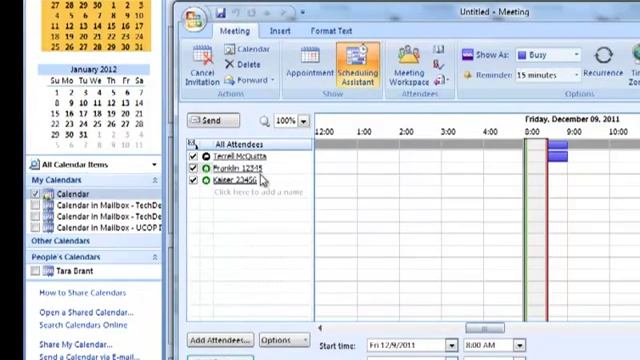
Task: Open zoom 100% dropdown arrow
Action: pyautogui.click(x=304, y=121)
